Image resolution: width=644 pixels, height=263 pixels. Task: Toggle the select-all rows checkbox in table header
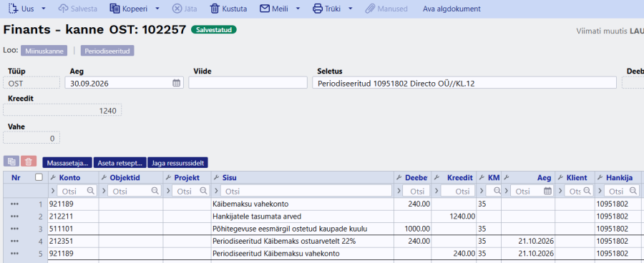pos(39,177)
